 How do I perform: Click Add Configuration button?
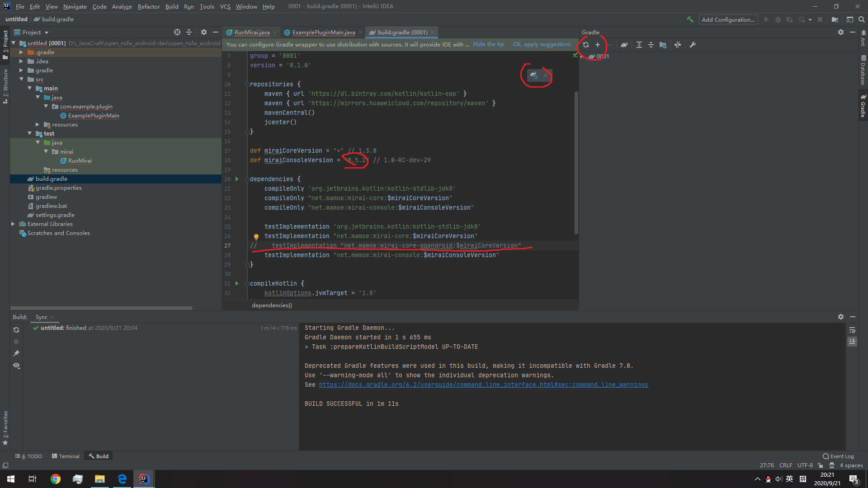tap(728, 19)
